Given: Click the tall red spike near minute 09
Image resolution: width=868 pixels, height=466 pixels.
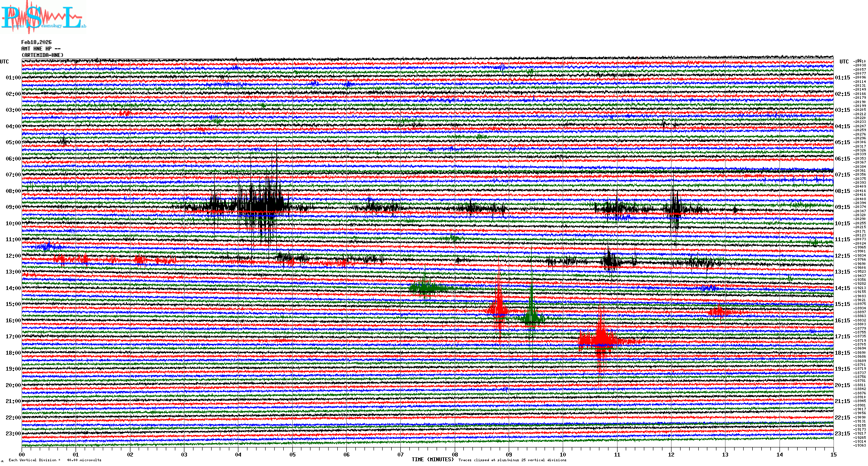Looking at the screenshot, I should [499, 309].
